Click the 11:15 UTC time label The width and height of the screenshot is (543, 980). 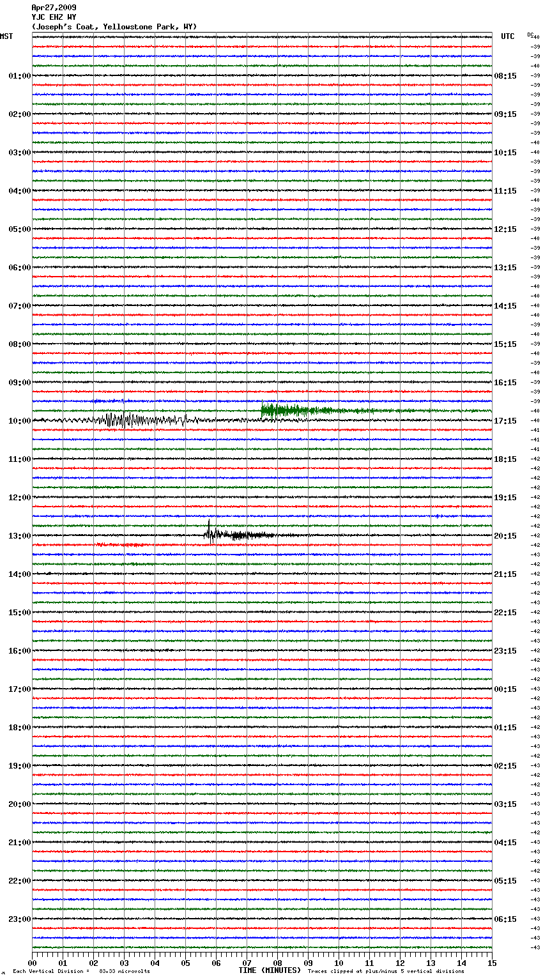pyautogui.click(x=505, y=191)
